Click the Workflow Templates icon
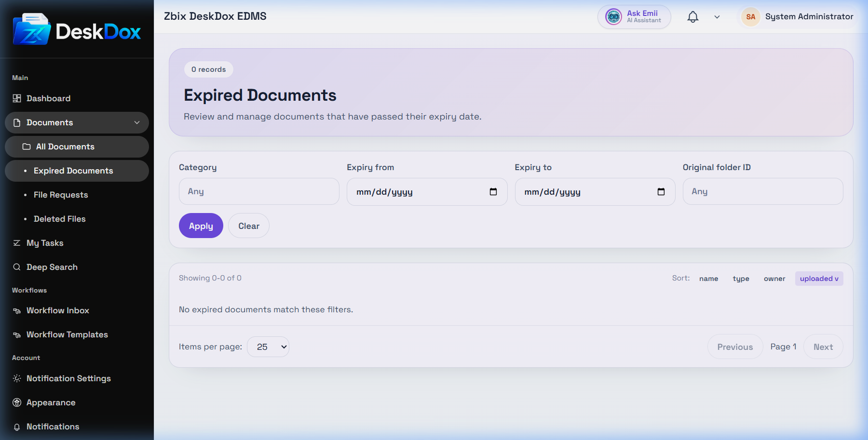Screen dimensions: 868x440 [x=17, y=335]
